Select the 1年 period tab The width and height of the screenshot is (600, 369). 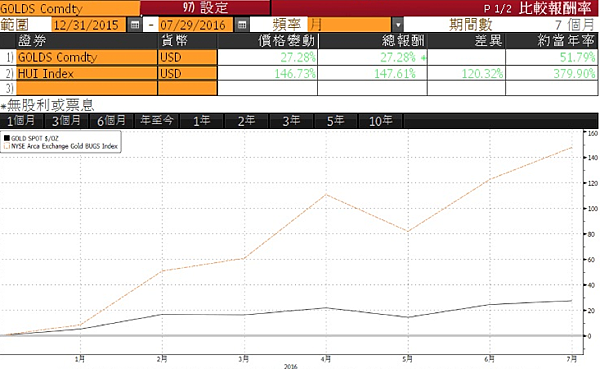(x=201, y=121)
